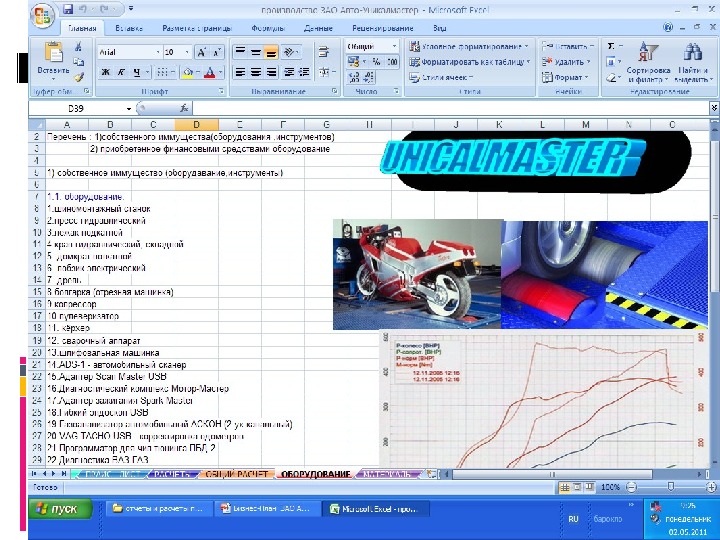Apply fill color bucket
720x540 pixels.
pos(187,72)
